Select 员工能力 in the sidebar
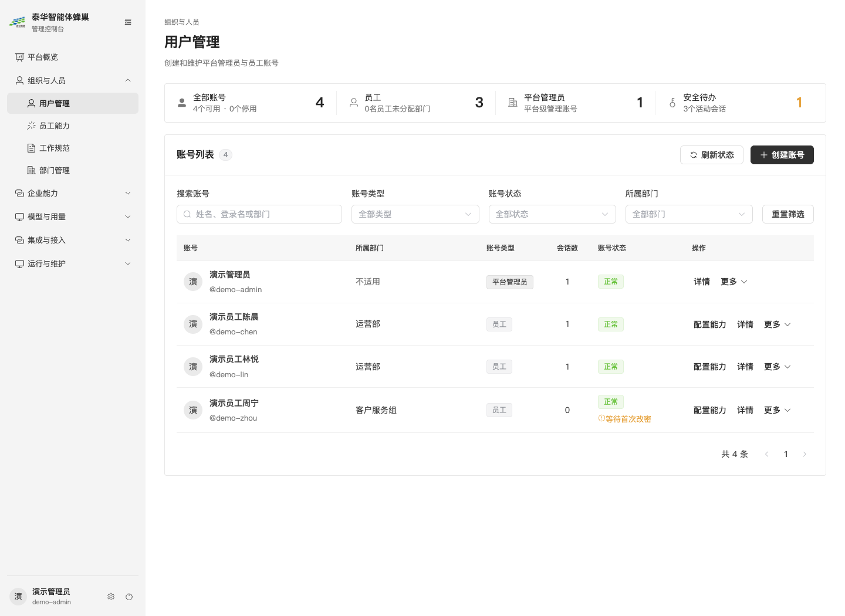The height and width of the screenshot is (616, 845). click(x=73, y=126)
